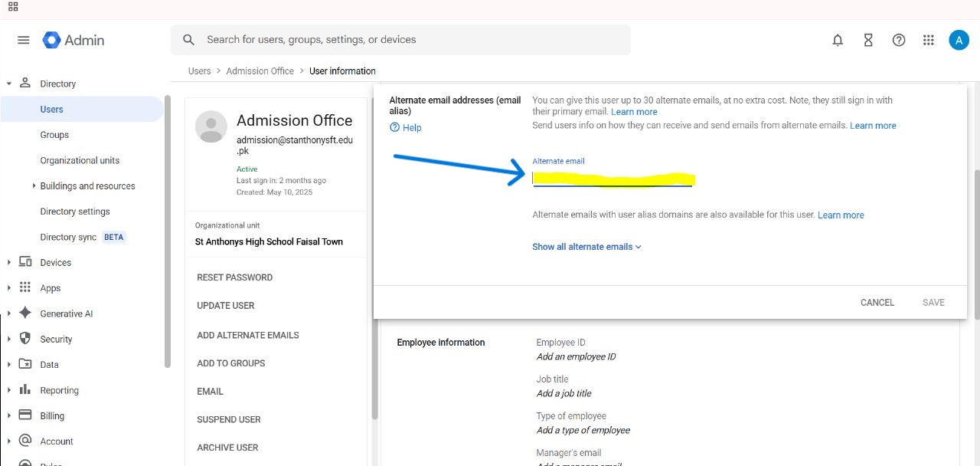
Task: Click the Account @ icon in sidebar
Action: (x=24, y=441)
